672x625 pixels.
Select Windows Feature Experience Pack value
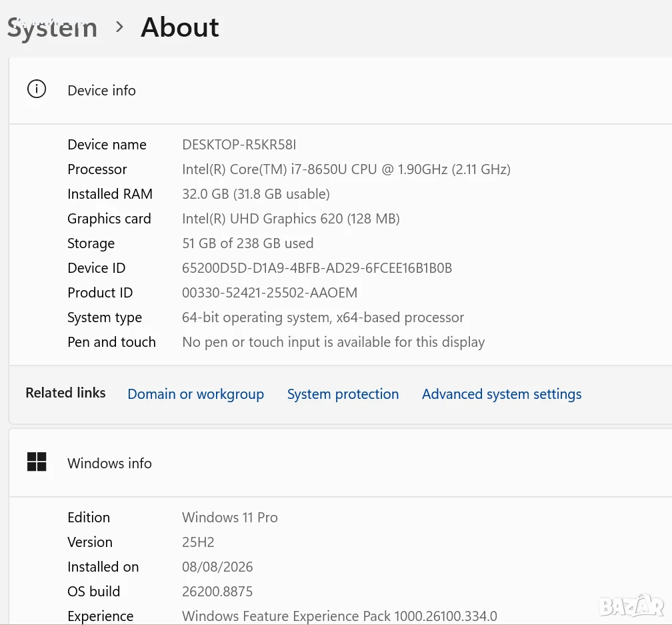pyautogui.click(x=339, y=616)
